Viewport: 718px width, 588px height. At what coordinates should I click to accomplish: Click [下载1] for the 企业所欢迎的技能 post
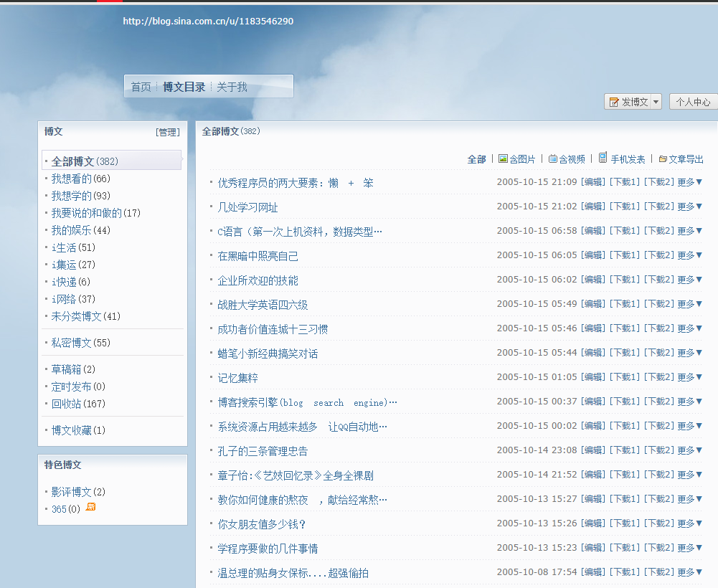click(624, 280)
